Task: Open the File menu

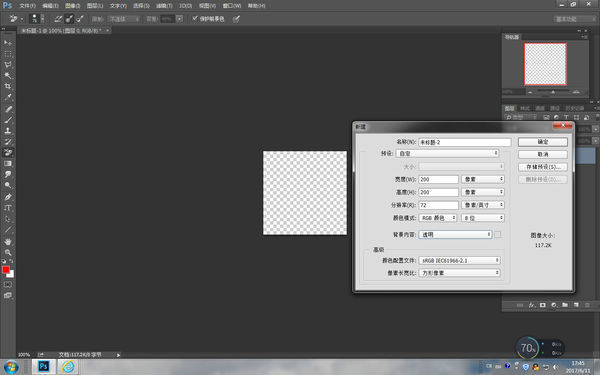Action: 27,6
